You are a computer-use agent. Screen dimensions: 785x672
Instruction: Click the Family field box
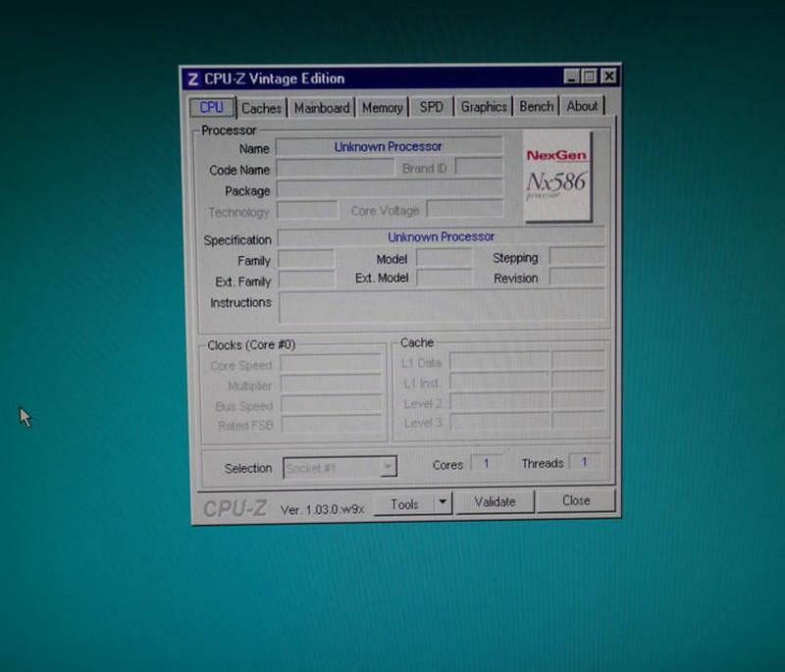[x=306, y=259]
